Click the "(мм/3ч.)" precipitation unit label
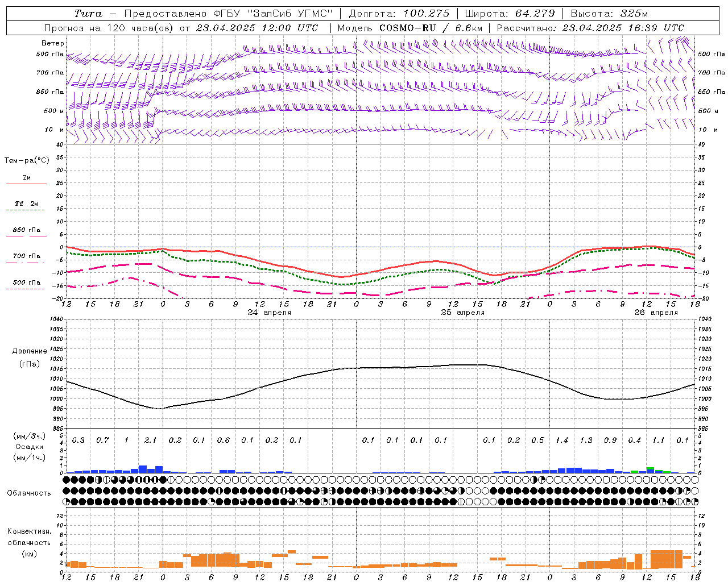Screen dimensions: 728x582 (x=29, y=436)
